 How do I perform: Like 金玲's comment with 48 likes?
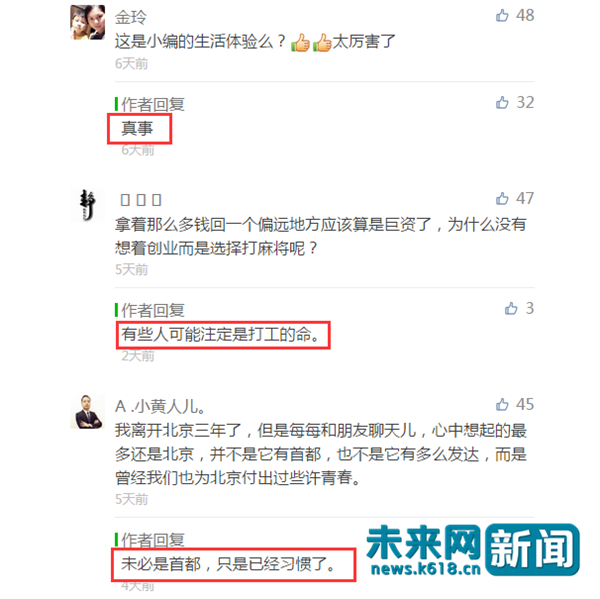coord(502,15)
